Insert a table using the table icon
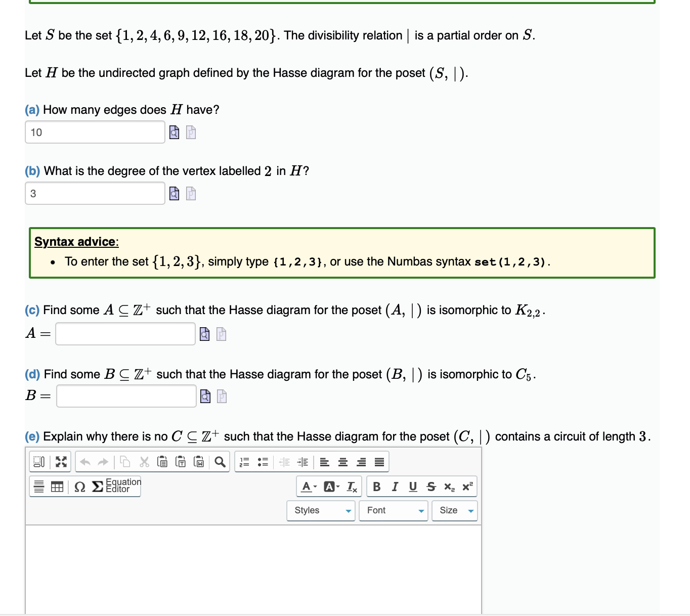Screen dimensions: 690x616 [x=58, y=486]
